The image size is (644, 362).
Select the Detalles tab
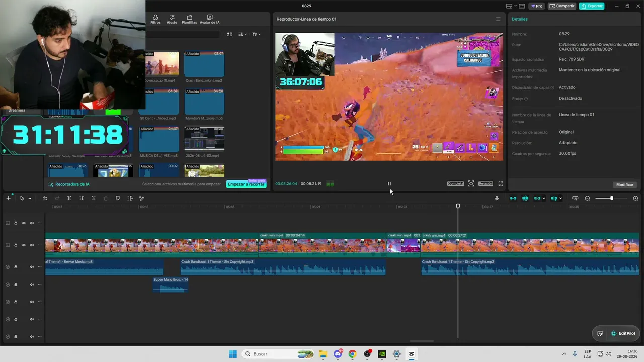[520, 19]
